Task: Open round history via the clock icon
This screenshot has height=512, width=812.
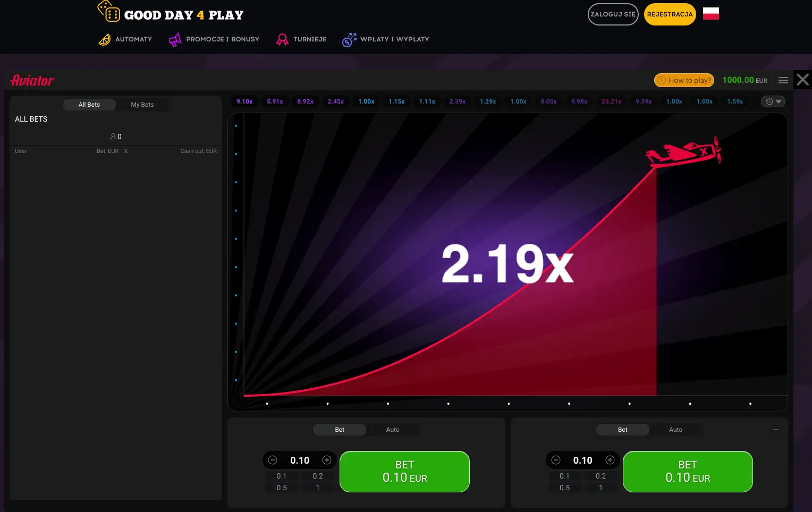Action: 769,101
